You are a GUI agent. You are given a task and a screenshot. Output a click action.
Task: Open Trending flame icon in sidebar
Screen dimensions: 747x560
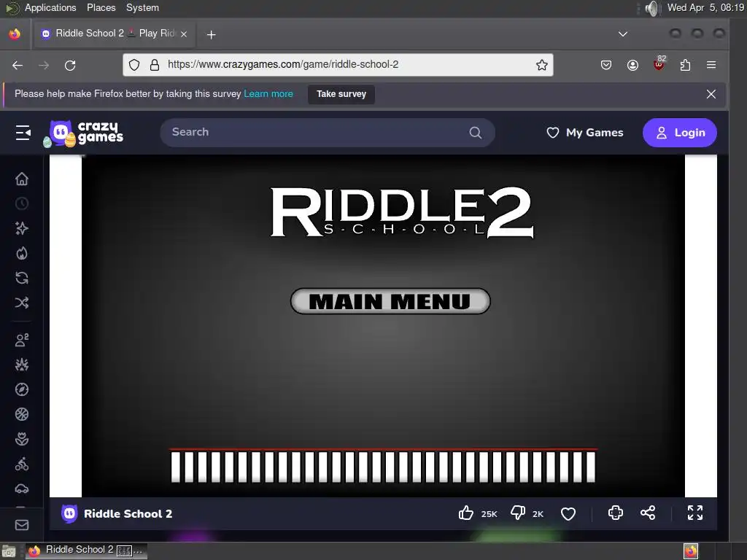pos(22,253)
